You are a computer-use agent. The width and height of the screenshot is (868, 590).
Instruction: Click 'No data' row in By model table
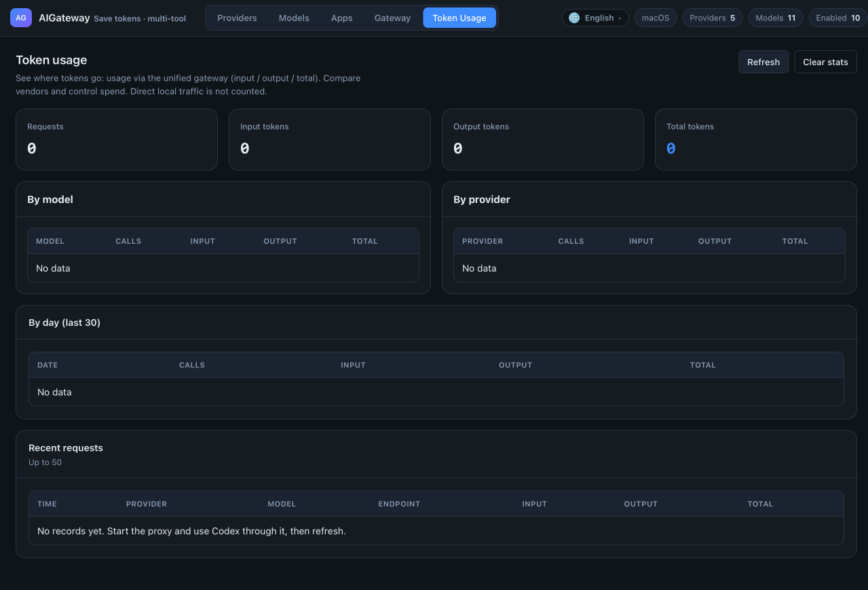223,268
